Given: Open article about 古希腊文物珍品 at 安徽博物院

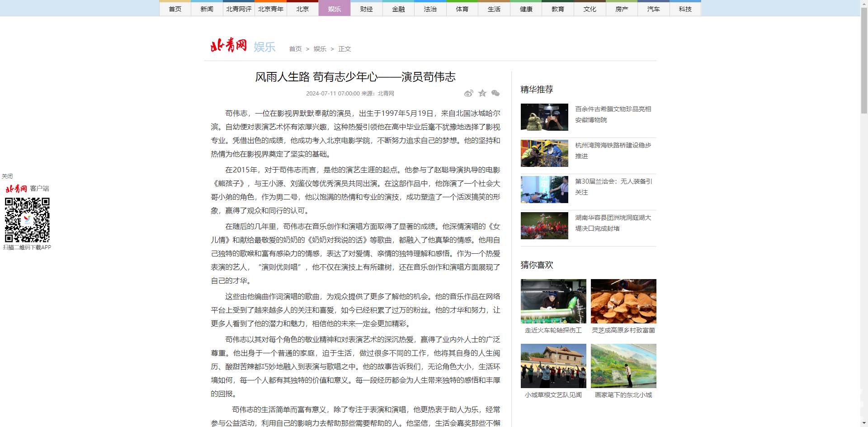Looking at the screenshot, I should click(613, 114).
